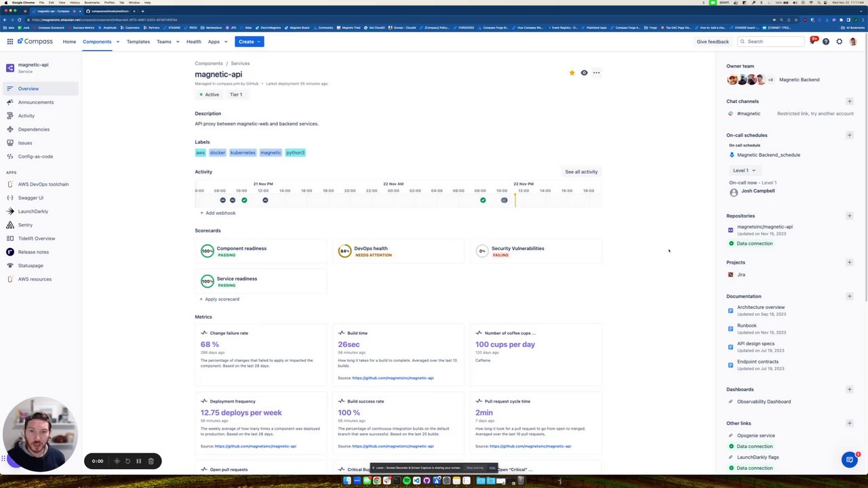Viewport: 868px width, 488px height.
Task: Open Dependencies in the sidebar
Action: pos(34,129)
